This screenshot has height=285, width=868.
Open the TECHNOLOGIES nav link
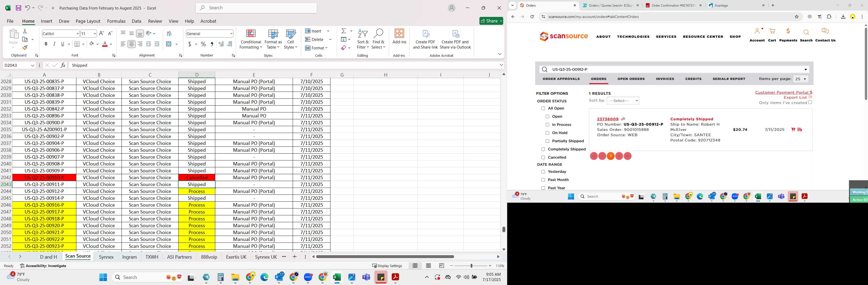[x=633, y=37]
